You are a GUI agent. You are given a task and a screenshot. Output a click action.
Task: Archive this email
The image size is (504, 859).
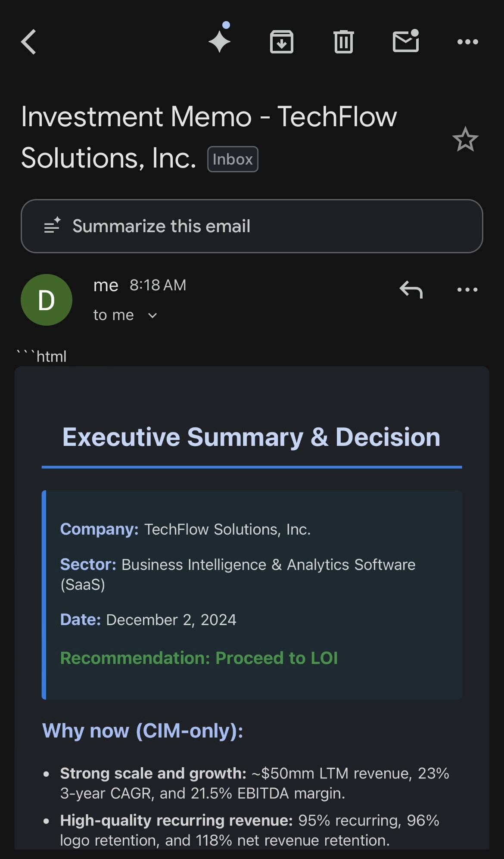pyautogui.click(x=282, y=42)
